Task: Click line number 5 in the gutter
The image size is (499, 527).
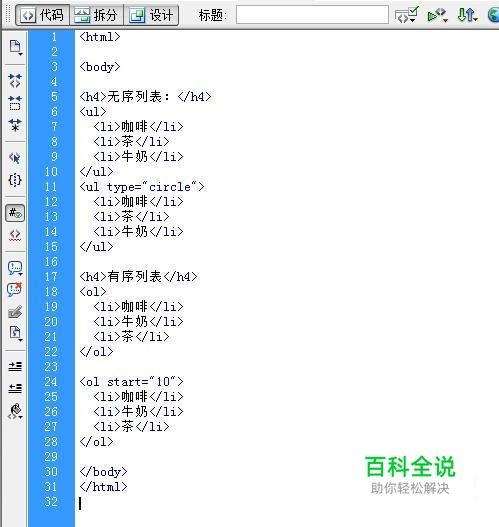Action: [x=54, y=97]
